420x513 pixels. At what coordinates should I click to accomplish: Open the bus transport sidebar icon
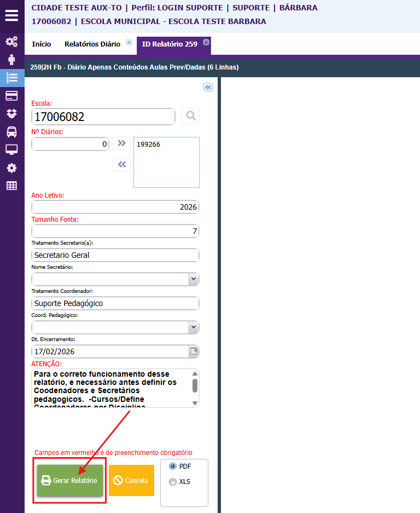[x=11, y=131]
